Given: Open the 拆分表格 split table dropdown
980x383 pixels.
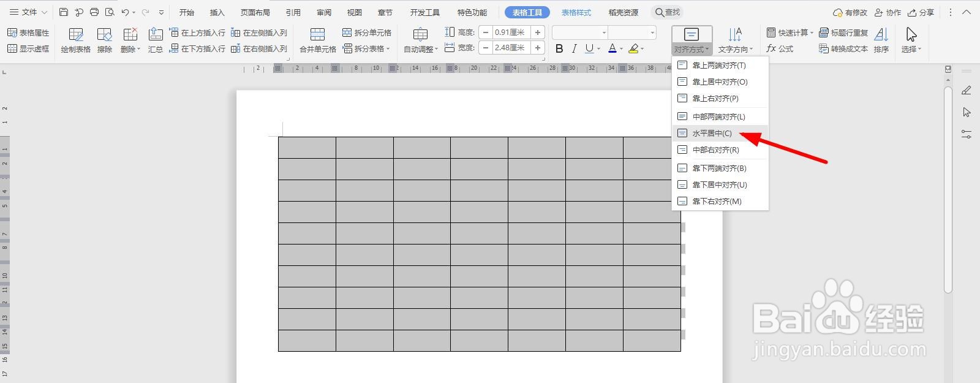Looking at the screenshot, I should 367,48.
